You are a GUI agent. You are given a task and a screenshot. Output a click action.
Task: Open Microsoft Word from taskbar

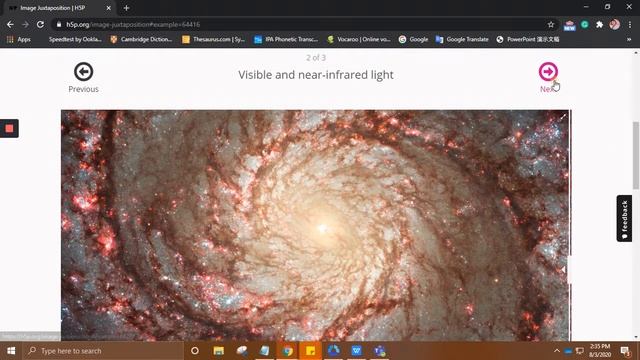click(356, 351)
